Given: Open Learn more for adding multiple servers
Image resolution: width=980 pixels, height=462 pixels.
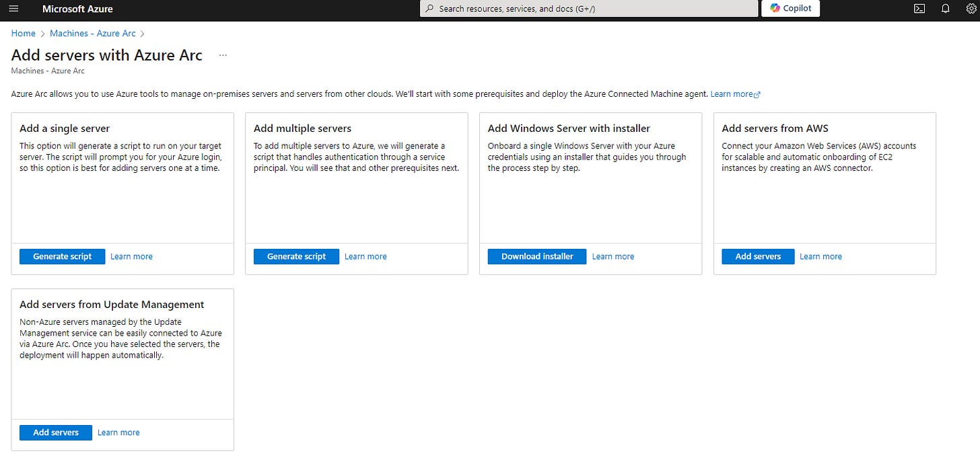Looking at the screenshot, I should pos(365,256).
